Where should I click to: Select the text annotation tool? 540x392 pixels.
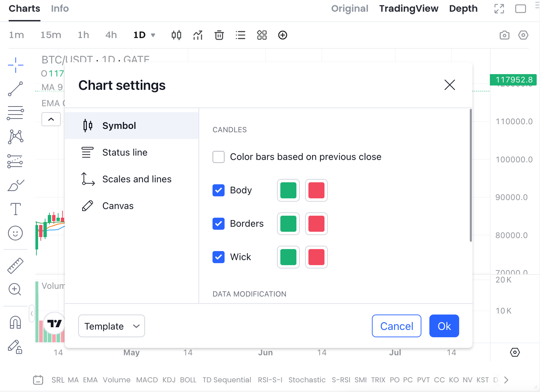click(15, 209)
